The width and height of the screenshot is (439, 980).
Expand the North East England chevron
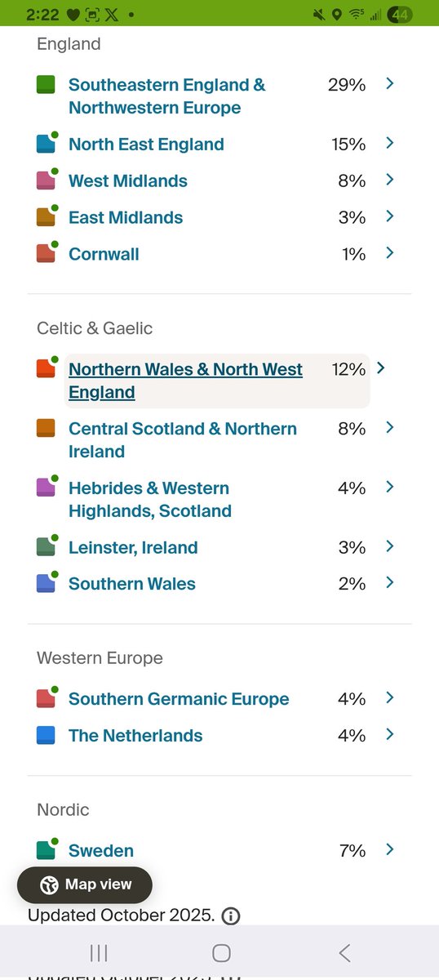390,143
